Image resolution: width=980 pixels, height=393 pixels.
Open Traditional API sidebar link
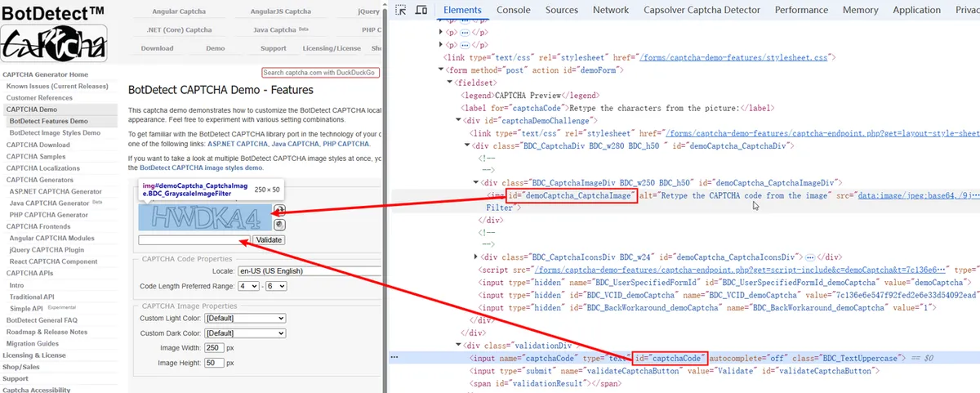tap(32, 297)
